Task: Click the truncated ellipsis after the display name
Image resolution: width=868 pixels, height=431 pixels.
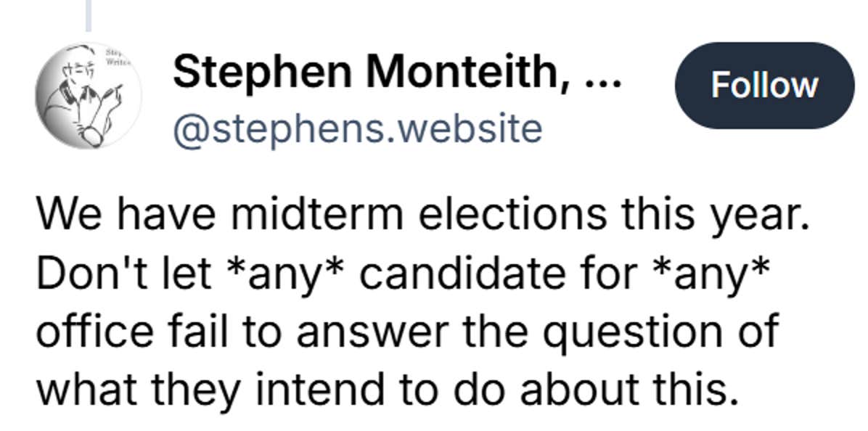Action: click(x=602, y=75)
